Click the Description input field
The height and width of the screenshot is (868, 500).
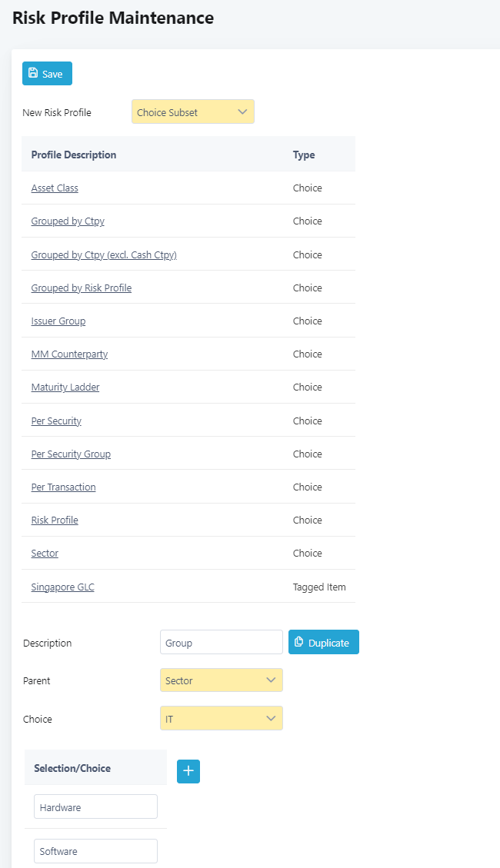point(222,642)
